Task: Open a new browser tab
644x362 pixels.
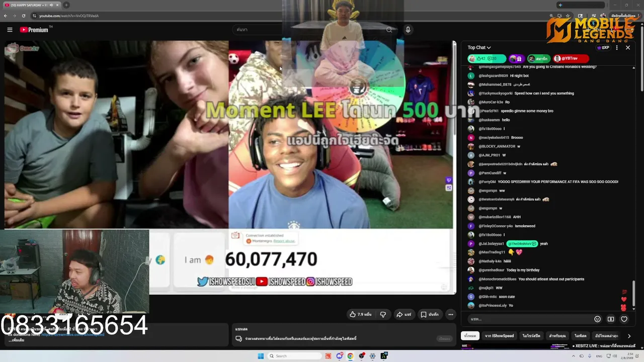Action: point(66,5)
